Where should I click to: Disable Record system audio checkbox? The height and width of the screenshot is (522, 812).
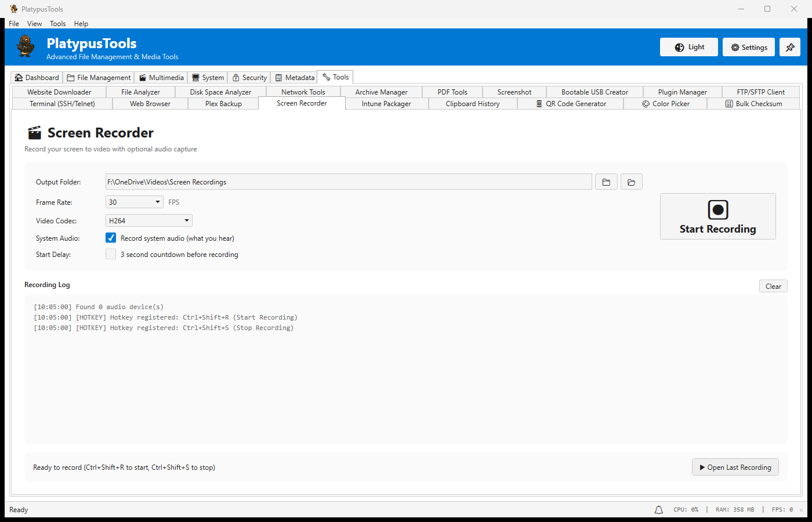(x=111, y=238)
